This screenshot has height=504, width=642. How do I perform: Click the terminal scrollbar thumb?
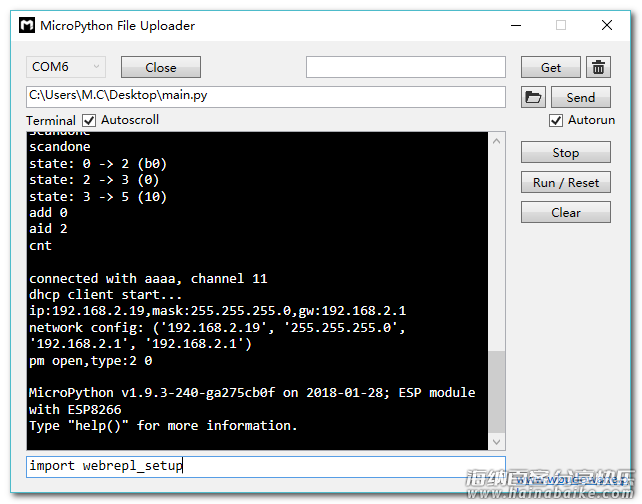(497, 392)
